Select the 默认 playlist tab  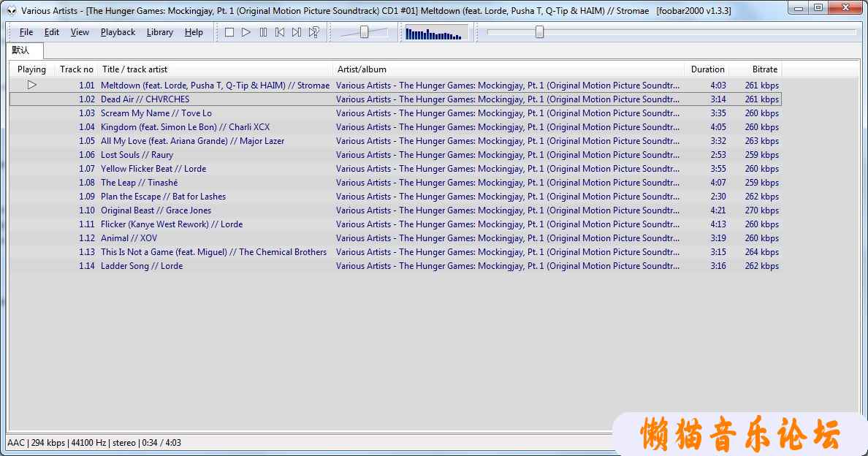tap(25, 50)
